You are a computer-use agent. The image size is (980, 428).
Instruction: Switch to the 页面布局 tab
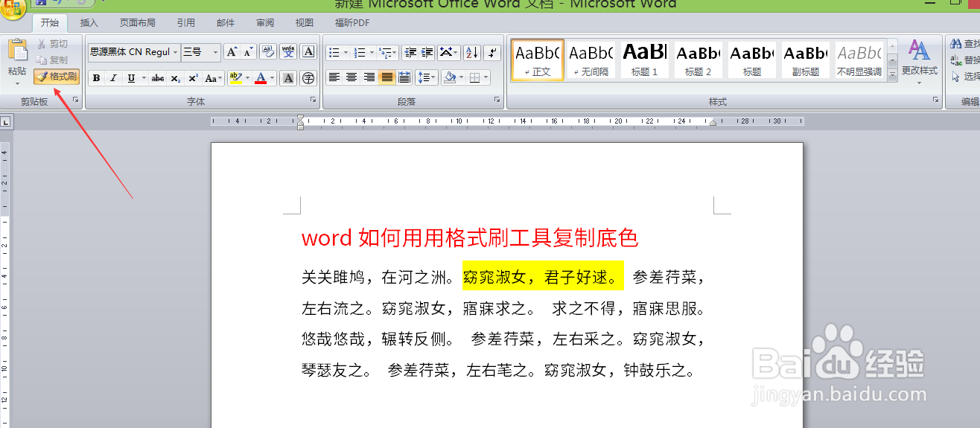pyautogui.click(x=138, y=23)
